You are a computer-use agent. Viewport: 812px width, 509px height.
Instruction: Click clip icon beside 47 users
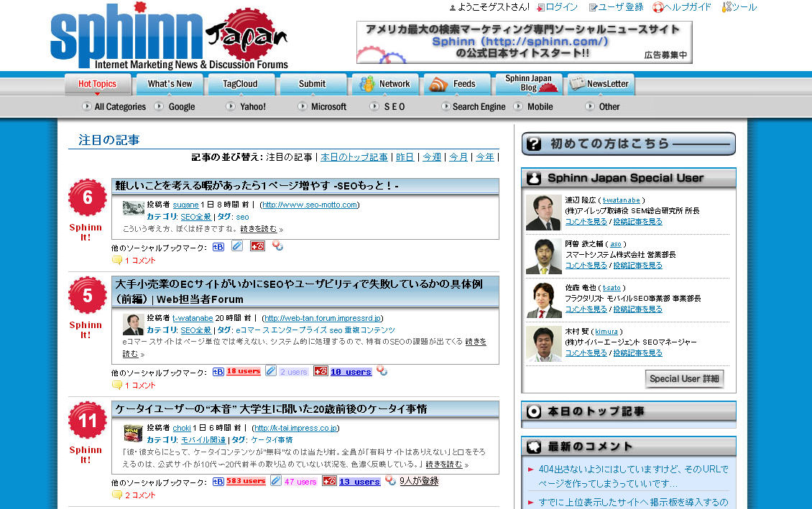(x=276, y=480)
